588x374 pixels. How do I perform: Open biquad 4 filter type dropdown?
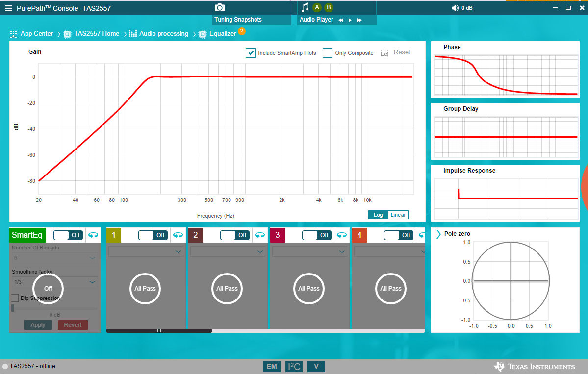click(x=389, y=251)
